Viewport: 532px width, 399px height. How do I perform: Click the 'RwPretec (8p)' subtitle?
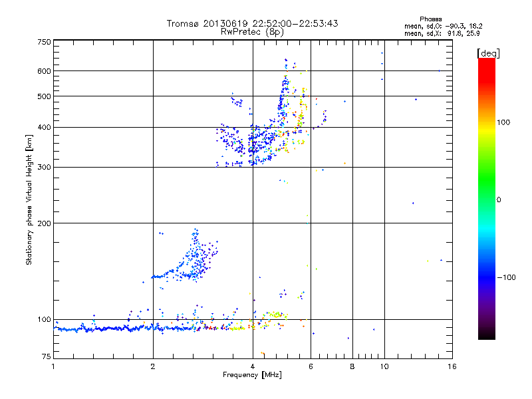point(252,32)
